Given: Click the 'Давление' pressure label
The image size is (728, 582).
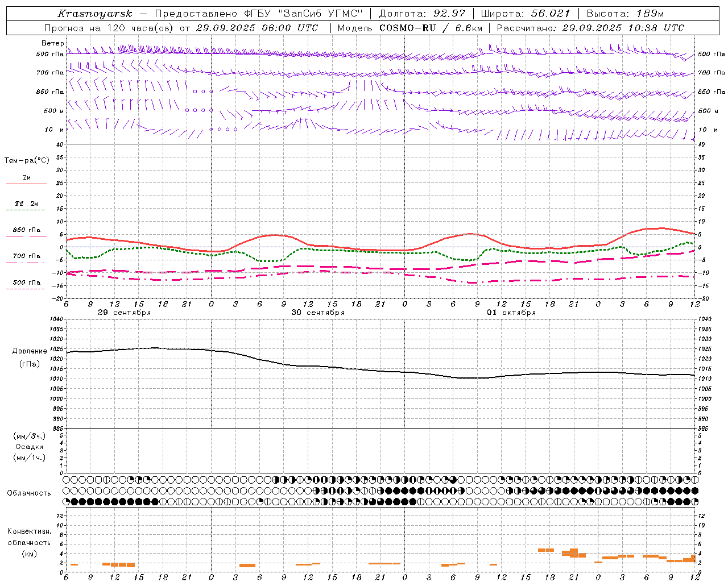Looking at the screenshot, I should (30, 351).
